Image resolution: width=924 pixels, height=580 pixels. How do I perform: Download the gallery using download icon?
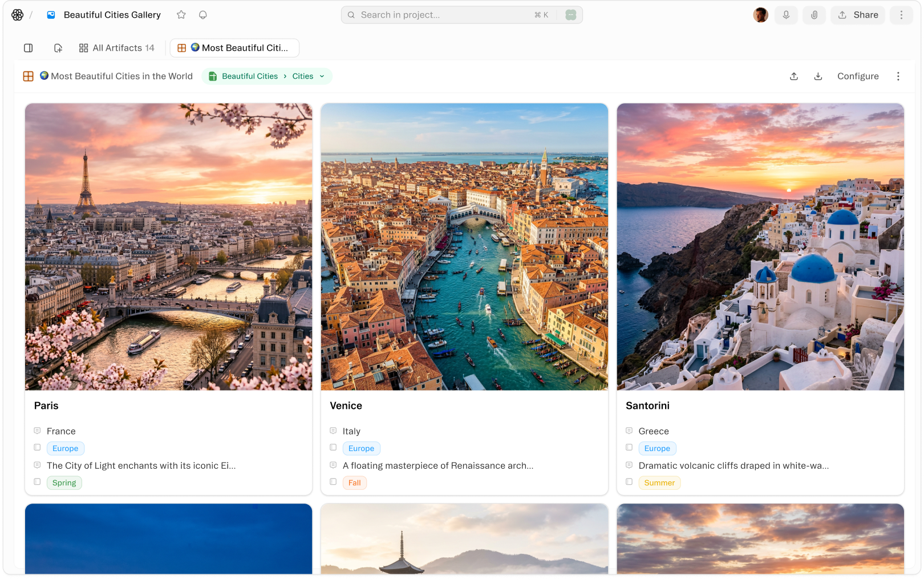pos(818,76)
